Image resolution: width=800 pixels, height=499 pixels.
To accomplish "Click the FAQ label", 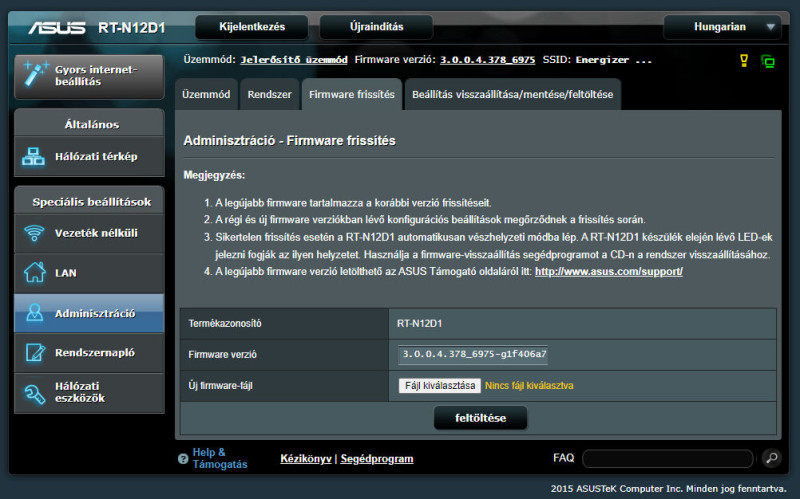I will pyautogui.click(x=563, y=458).
